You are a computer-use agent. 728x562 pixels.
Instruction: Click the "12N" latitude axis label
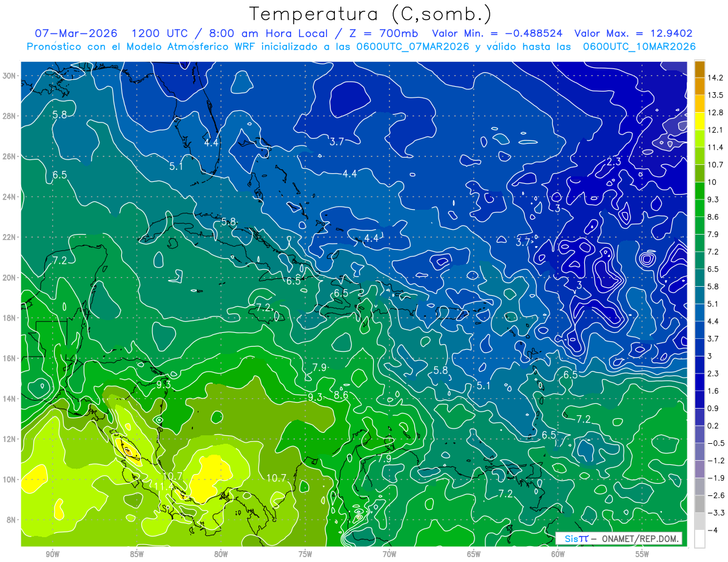(x=9, y=439)
